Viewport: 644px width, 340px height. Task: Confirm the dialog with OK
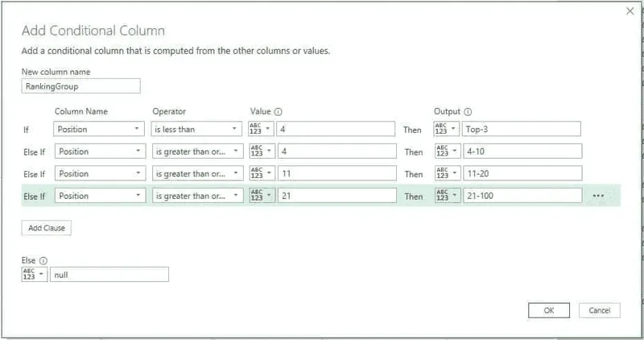pos(549,310)
